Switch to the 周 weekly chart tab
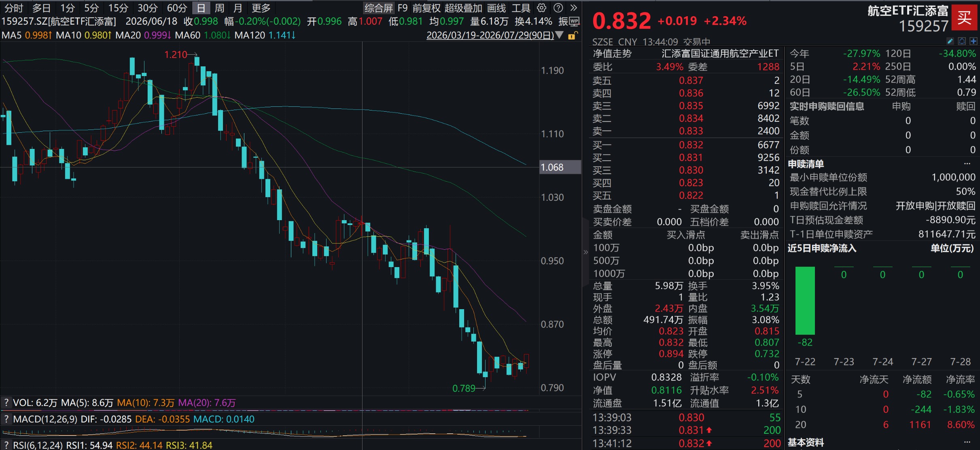 [x=219, y=8]
